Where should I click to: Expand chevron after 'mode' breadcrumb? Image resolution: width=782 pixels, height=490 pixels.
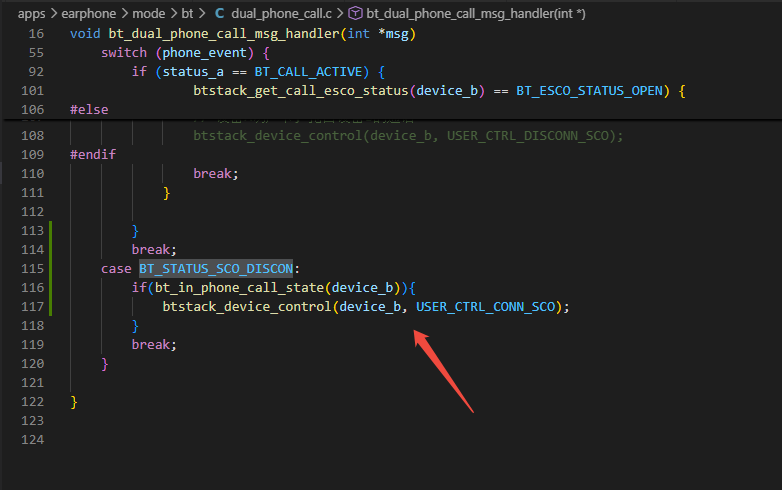[174, 13]
